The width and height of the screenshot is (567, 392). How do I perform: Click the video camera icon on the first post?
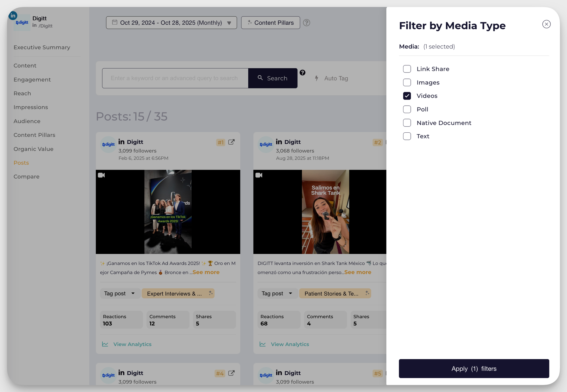[101, 175]
